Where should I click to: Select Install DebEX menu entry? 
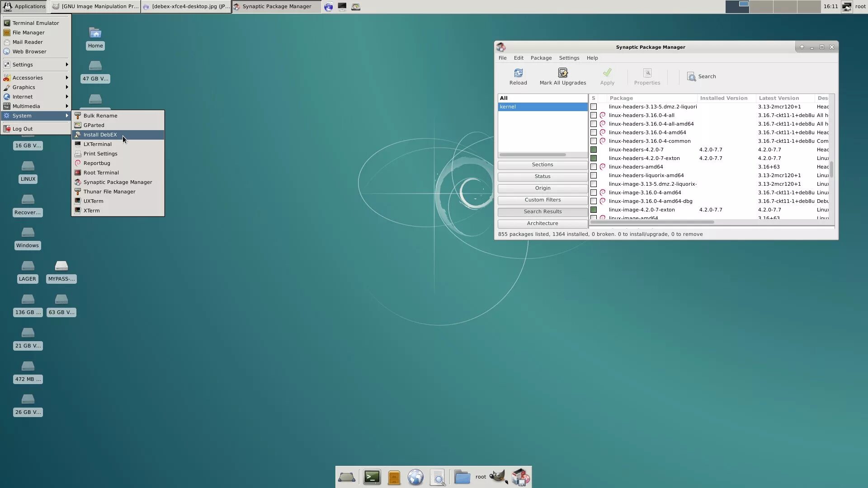click(100, 135)
